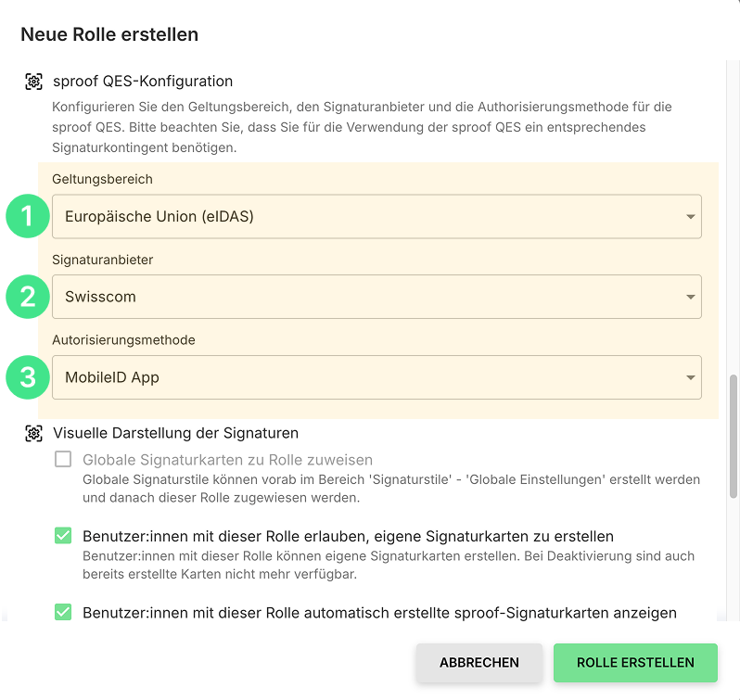Click the Rolle erstellen button

635,663
